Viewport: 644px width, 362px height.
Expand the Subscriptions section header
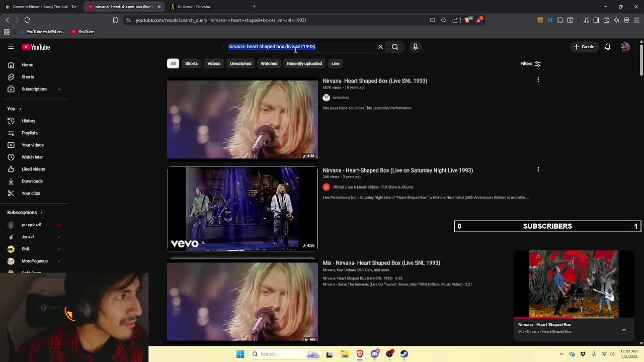[x=25, y=213]
